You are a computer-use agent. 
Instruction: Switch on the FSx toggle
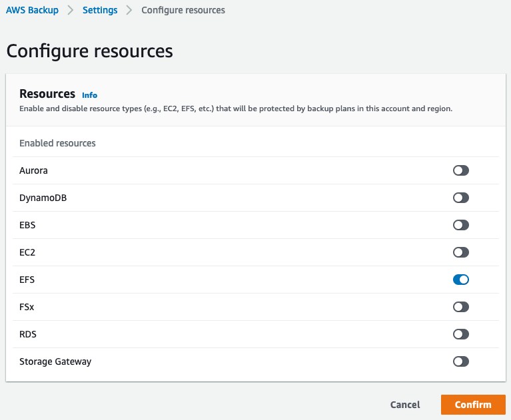pyautogui.click(x=460, y=307)
